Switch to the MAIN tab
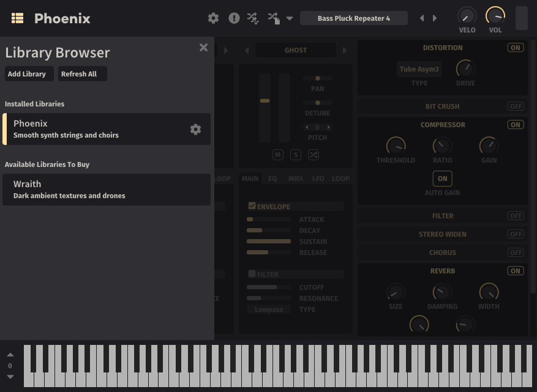This screenshot has height=392, width=537. [x=250, y=179]
